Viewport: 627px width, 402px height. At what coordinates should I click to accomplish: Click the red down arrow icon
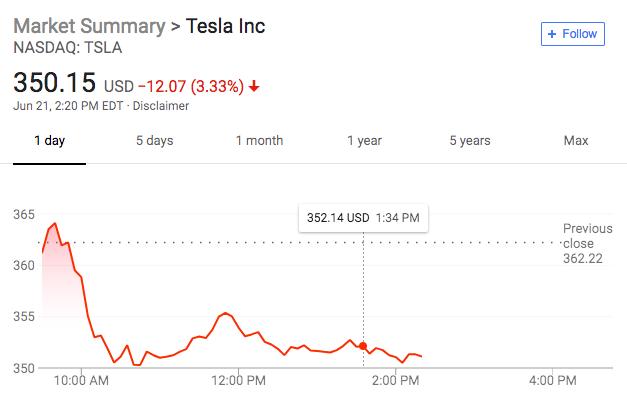255,85
